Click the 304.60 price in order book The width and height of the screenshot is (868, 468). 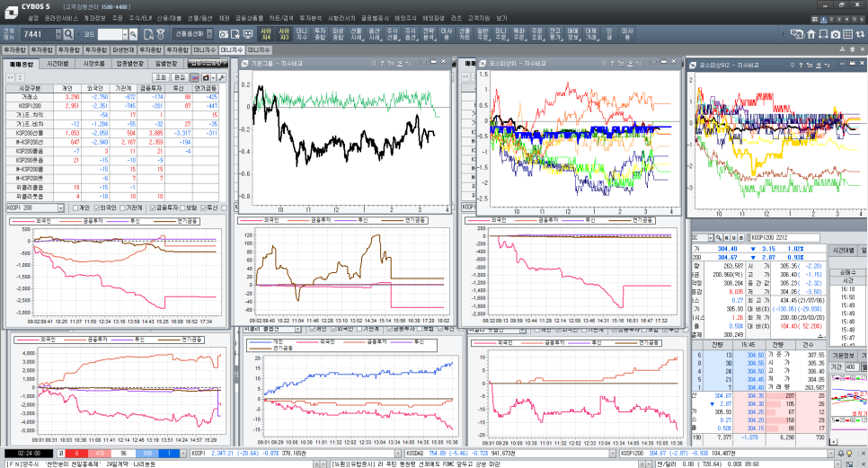click(x=755, y=355)
